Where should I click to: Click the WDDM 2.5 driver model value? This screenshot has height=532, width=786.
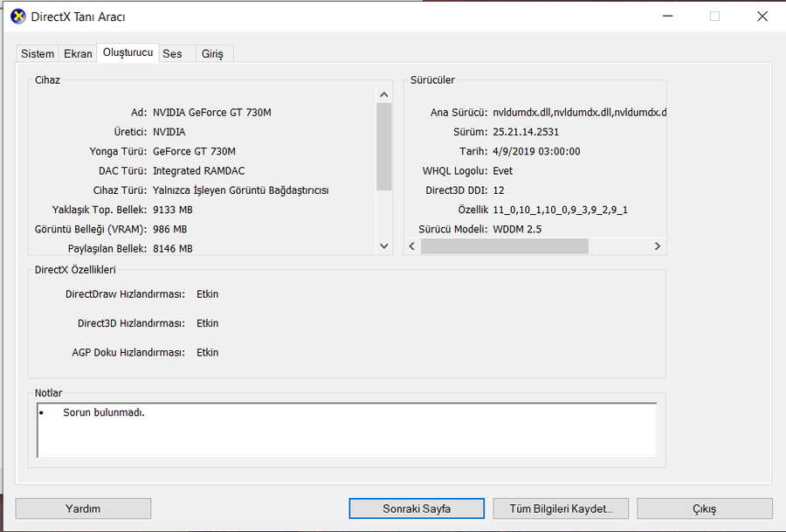pos(517,229)
